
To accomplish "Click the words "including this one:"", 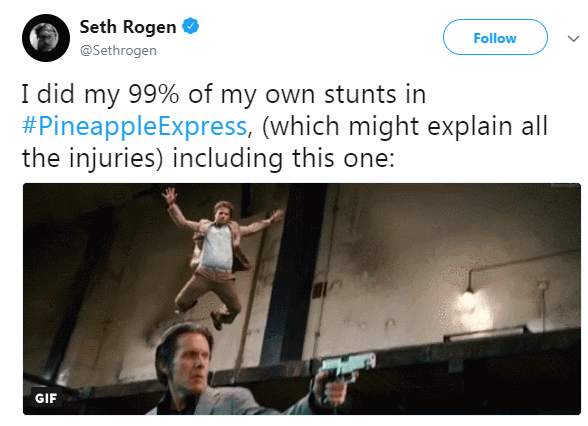I will click(284, 158).
